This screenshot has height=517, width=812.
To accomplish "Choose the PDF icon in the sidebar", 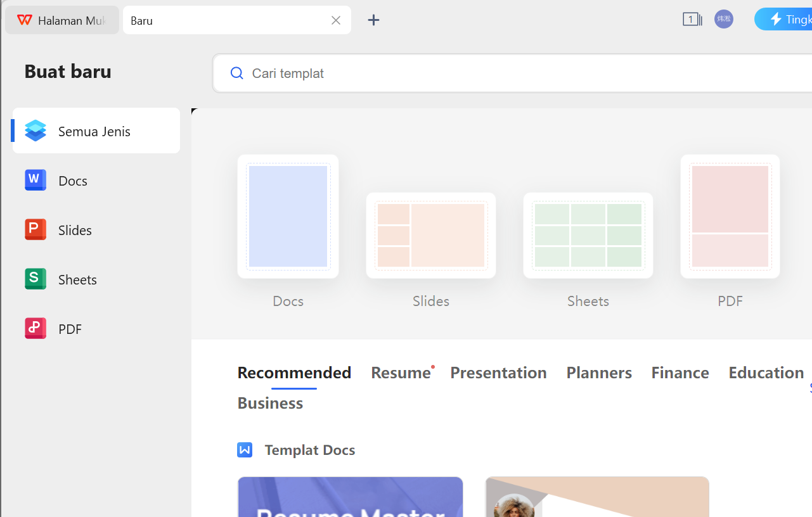I will point(35,328).
